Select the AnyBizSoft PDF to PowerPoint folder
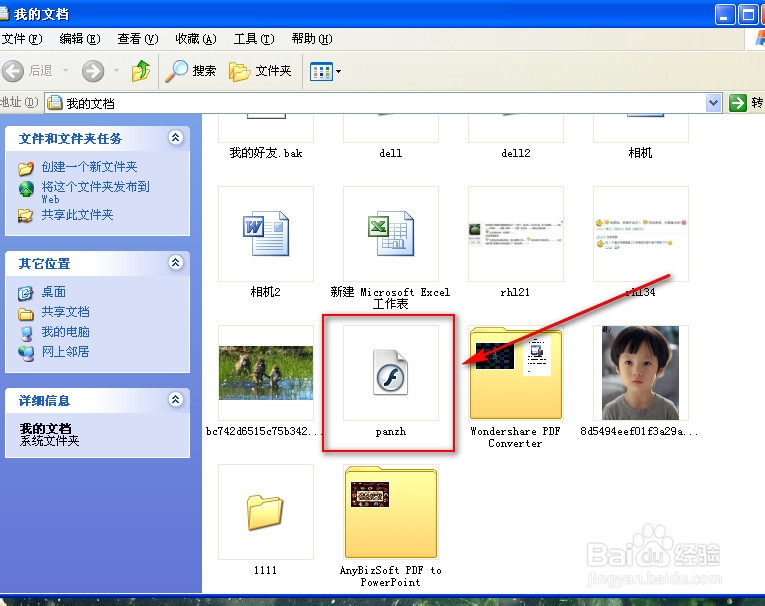The width and height of the screenshot is (765, 606). point(391,512)
